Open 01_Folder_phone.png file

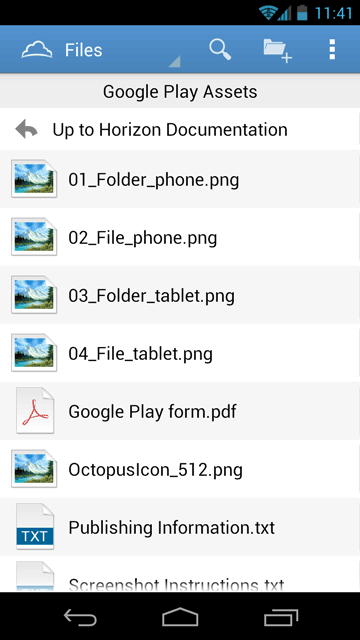[x=180, y=179]
